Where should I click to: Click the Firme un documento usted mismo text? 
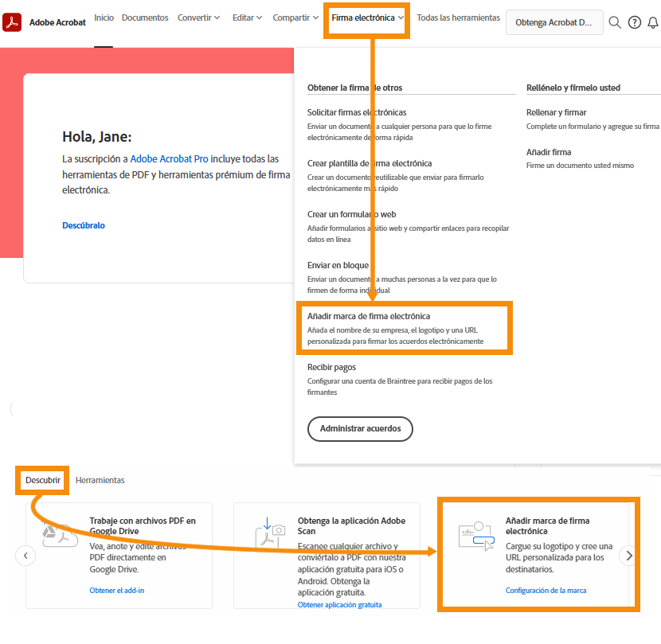pyautogui.click(x=580, y=166)
